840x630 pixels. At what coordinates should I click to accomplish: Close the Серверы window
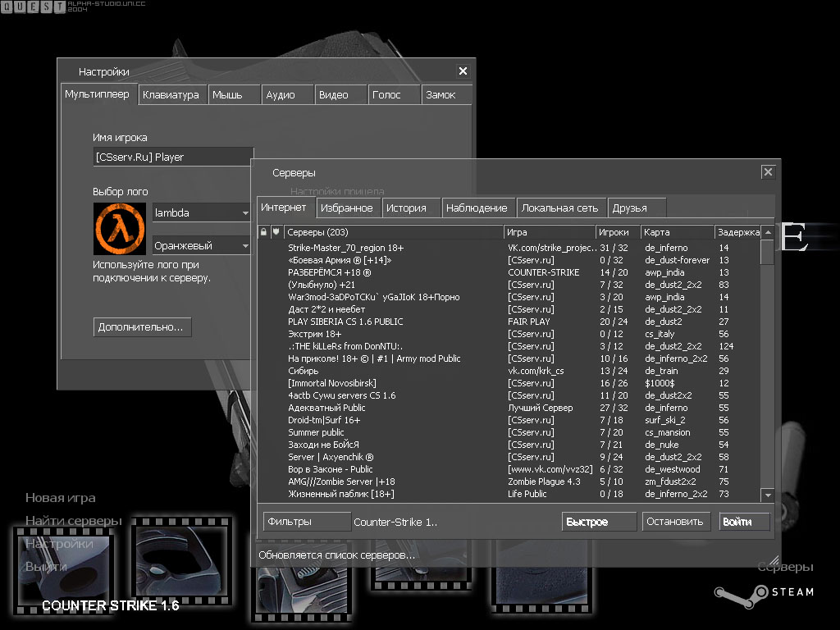(767, 172)
